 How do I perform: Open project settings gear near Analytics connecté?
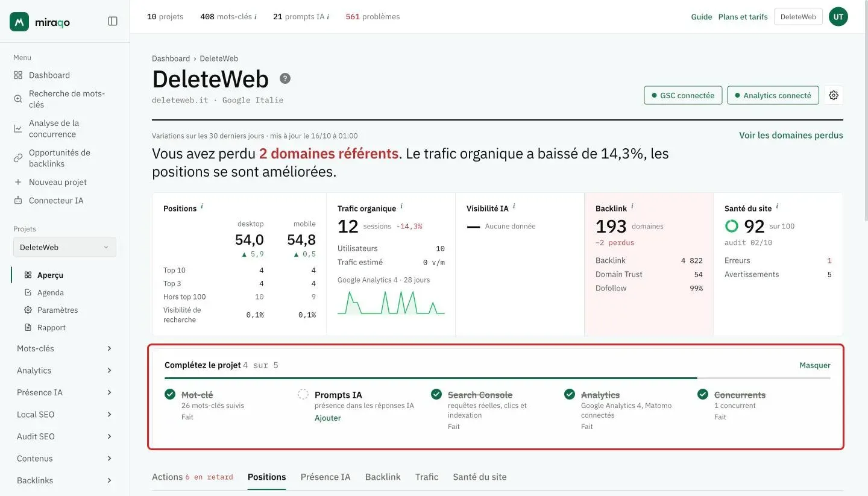click(x=834, y=95)
